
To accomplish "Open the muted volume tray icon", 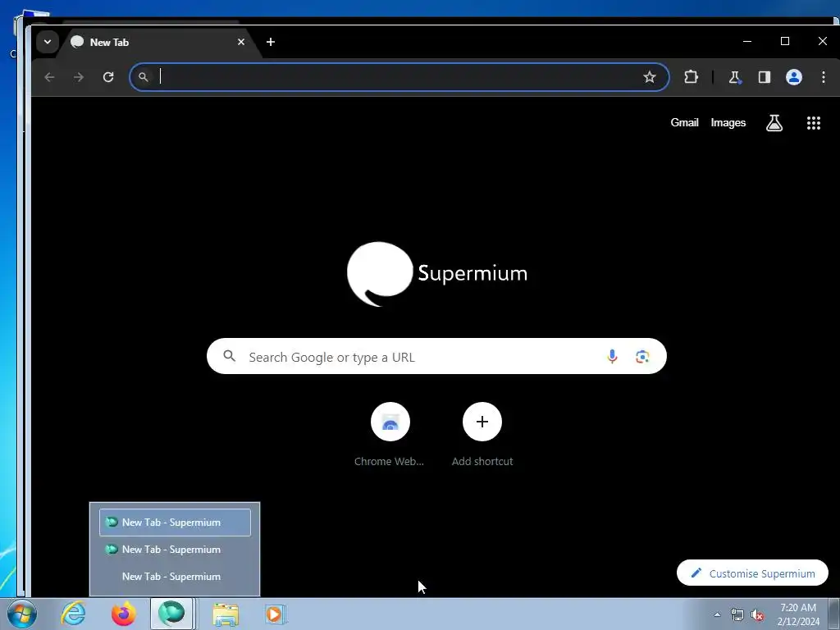I will pyautogui.click(x=756, y=615).
